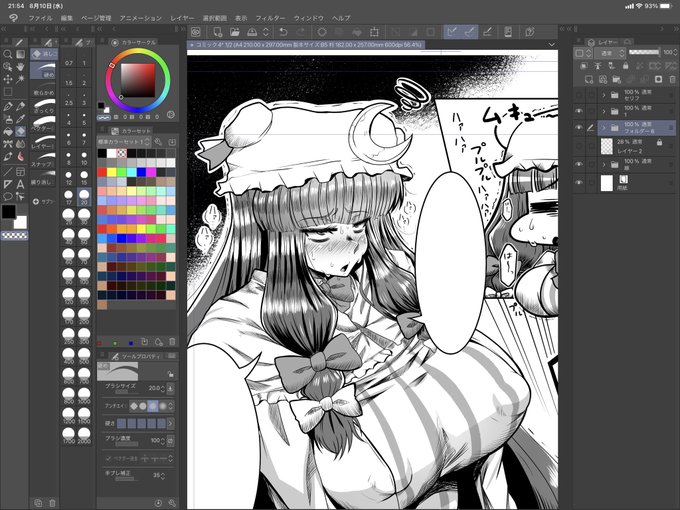Expand the folder layer named 1

point(604,111)
